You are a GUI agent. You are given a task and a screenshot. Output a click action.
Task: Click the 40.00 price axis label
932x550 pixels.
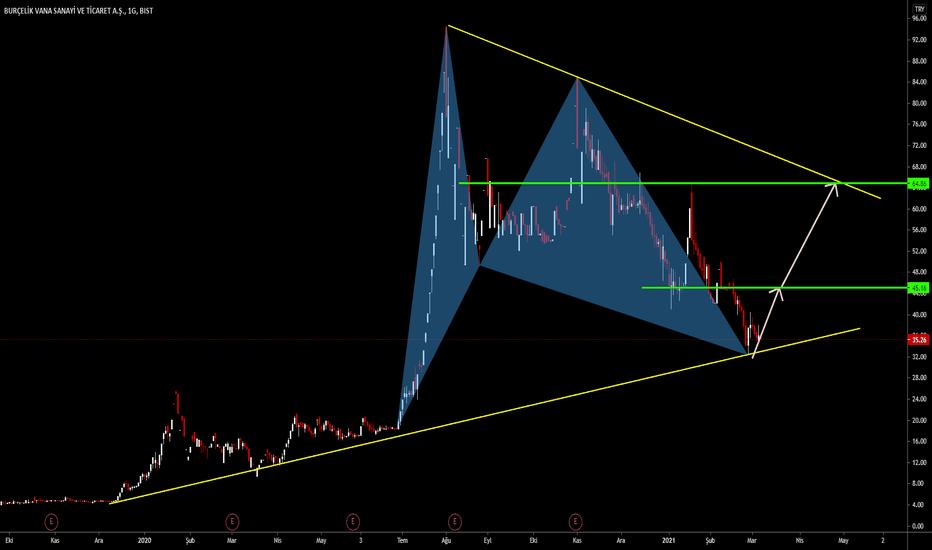(x=919, y=315)
